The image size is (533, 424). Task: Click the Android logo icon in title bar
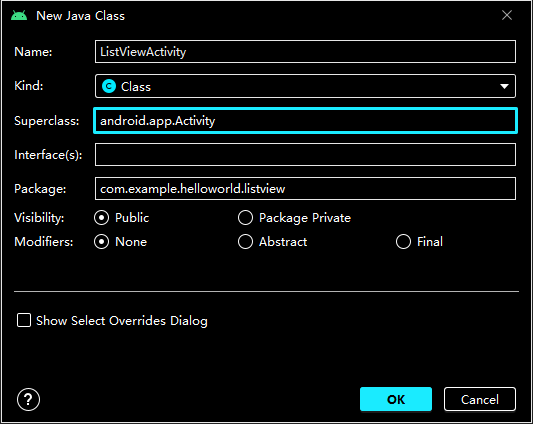coord(19,16)
